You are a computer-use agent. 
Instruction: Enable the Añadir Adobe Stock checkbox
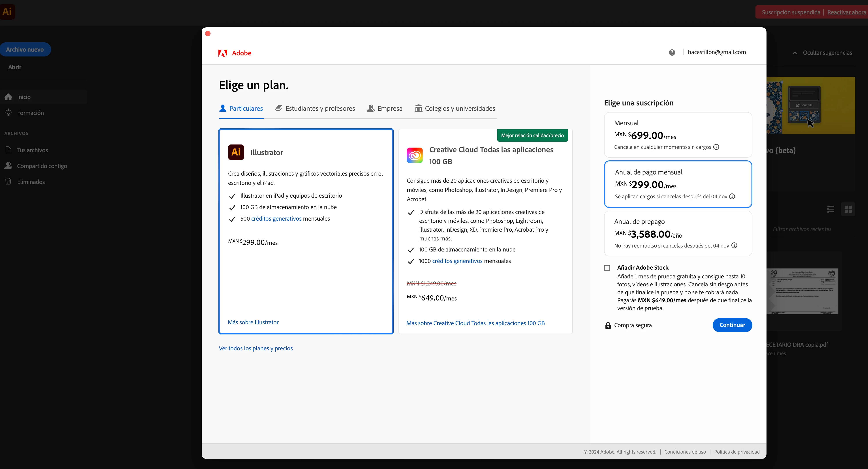pyautogui.click(x=607, y=268)
